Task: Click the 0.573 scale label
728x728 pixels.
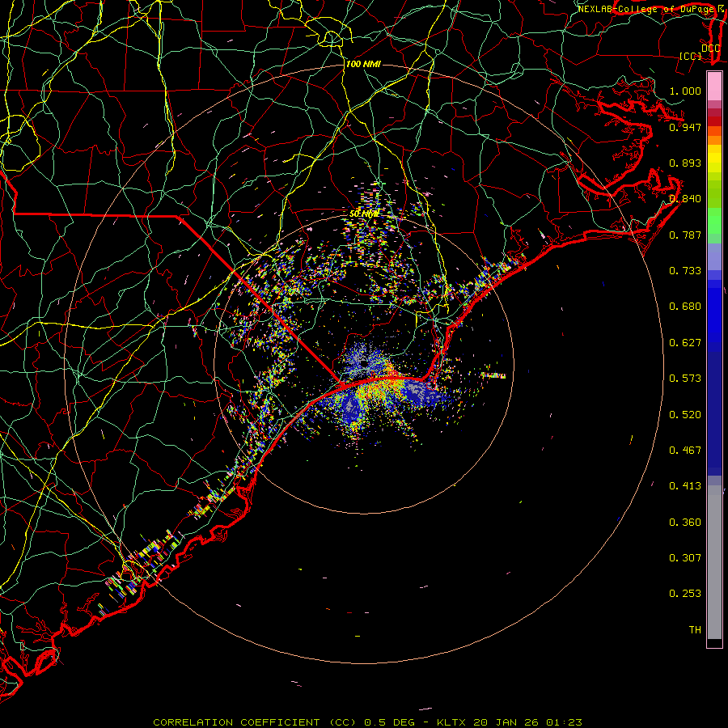Action: [685, 379]
